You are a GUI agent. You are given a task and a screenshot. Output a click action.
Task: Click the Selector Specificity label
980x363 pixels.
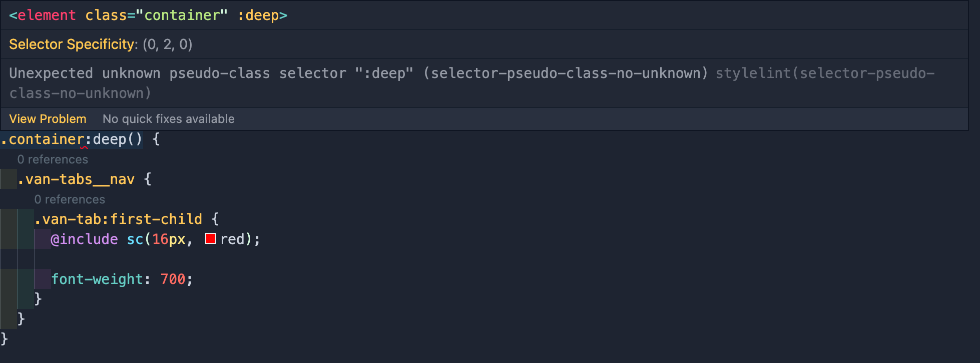tap(72, 44)
